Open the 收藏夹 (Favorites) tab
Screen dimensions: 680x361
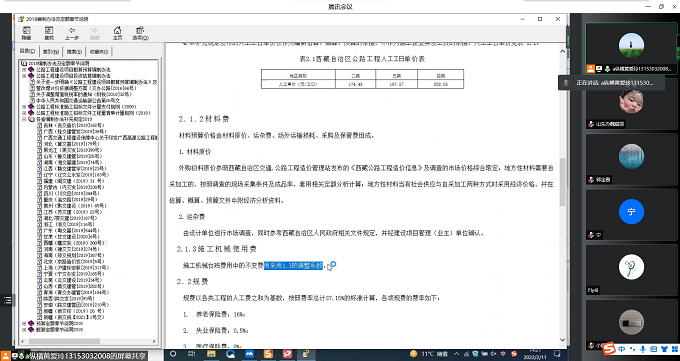tap(99, 52)
